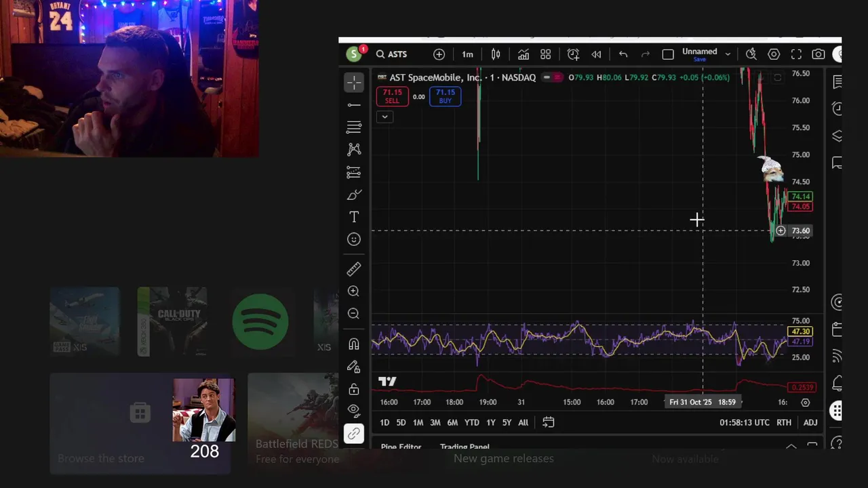Set the date range to 5D
Image resolution: width=868 pixels, height=488 pixels.
click(401, 422)
